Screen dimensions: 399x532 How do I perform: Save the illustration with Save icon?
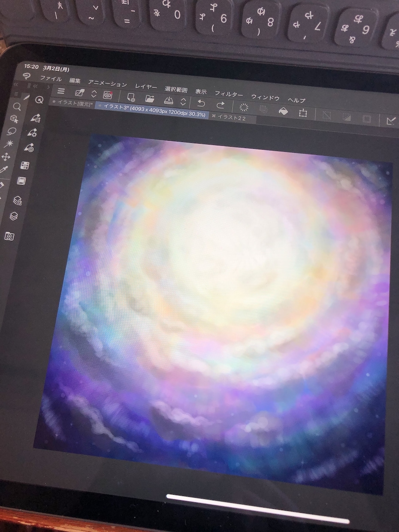(169, 101)
